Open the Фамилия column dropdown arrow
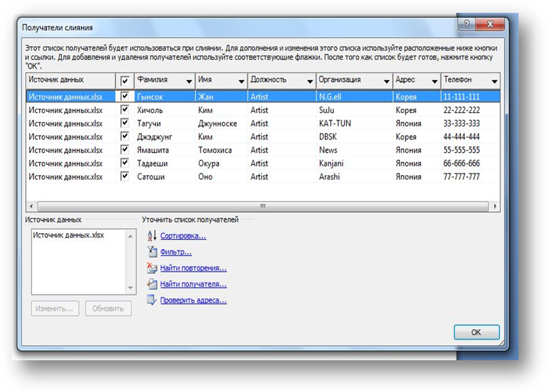The width and height of the screenshot is (548, 392). [x=189, y=81]
